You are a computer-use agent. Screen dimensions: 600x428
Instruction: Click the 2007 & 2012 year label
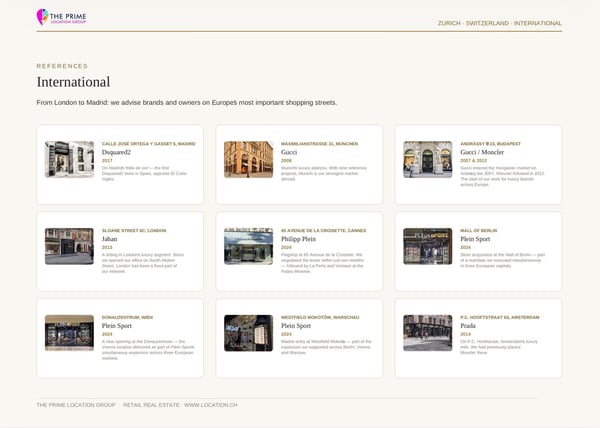coord(474,161)
